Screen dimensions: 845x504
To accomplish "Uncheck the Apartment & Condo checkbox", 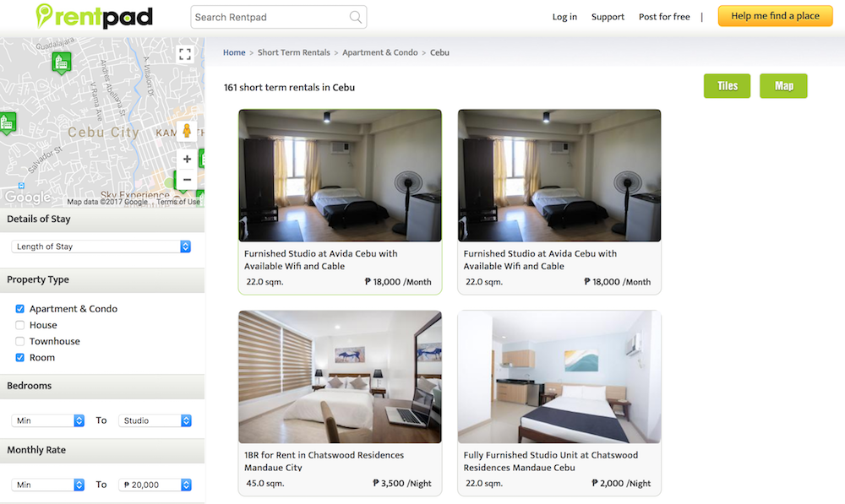I will pyautogui.click(x=20, y=309).
